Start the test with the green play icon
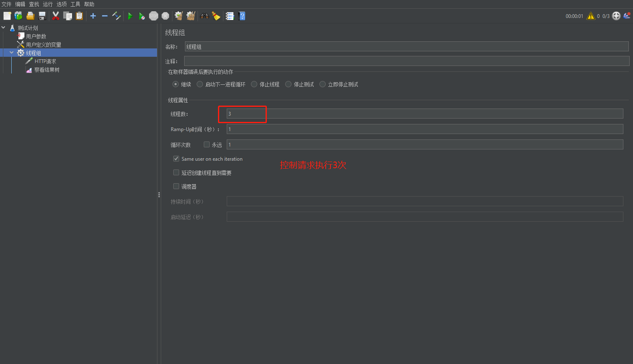 130,16
